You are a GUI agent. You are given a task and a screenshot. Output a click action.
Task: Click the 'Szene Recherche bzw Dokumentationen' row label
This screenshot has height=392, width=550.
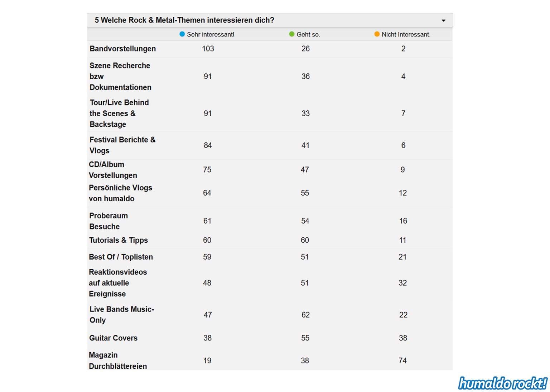(x=120, y=76)
